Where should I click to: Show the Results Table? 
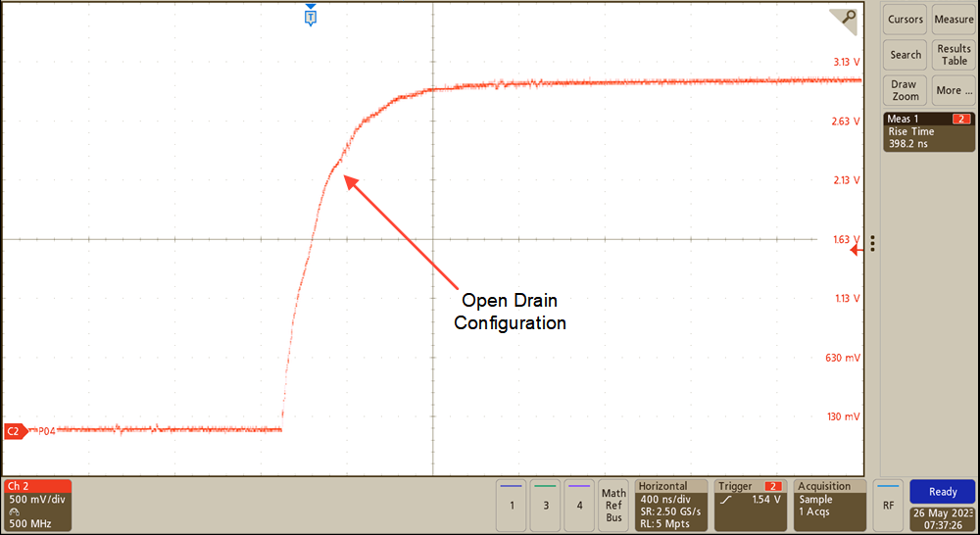954,55
